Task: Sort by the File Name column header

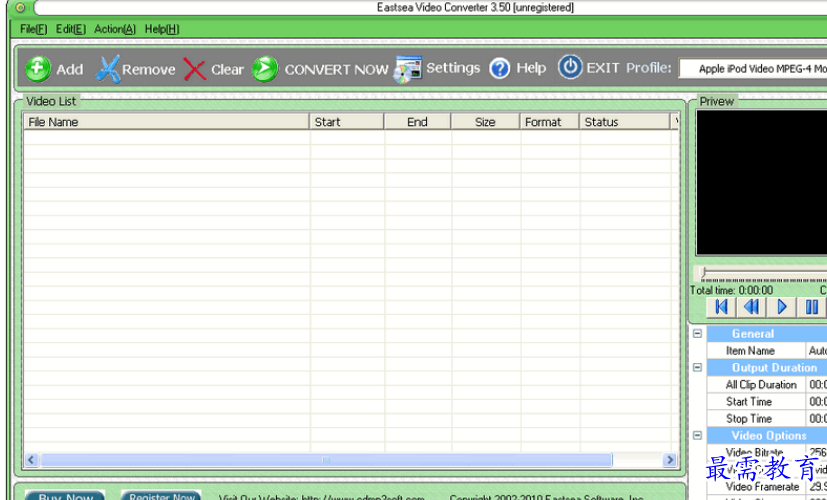Action: 166,122
